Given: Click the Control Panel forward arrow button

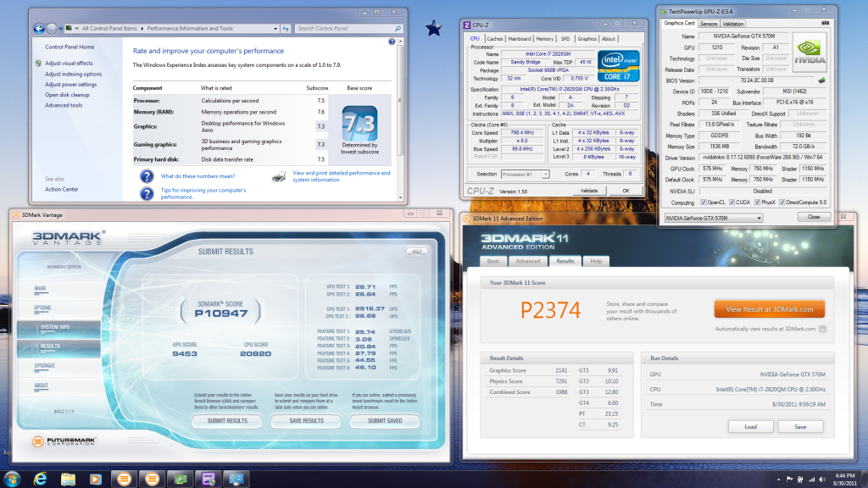Looking at the screenshot, I should coord(52,29).
